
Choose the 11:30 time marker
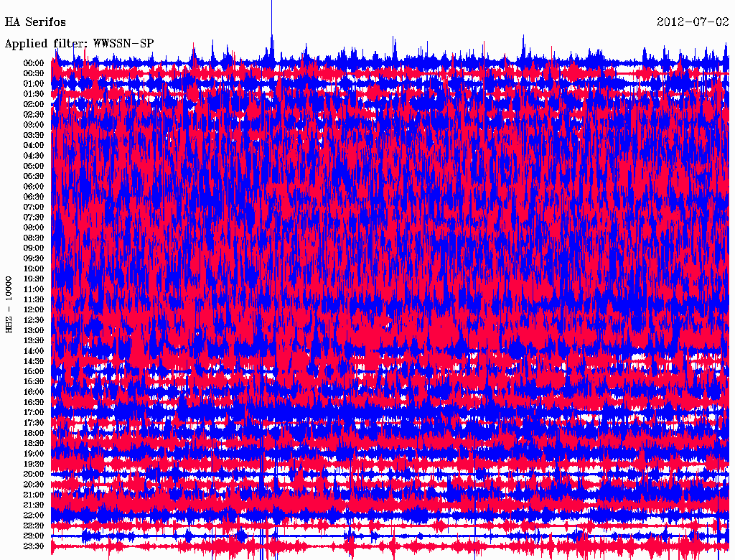(x=34, y=299)
